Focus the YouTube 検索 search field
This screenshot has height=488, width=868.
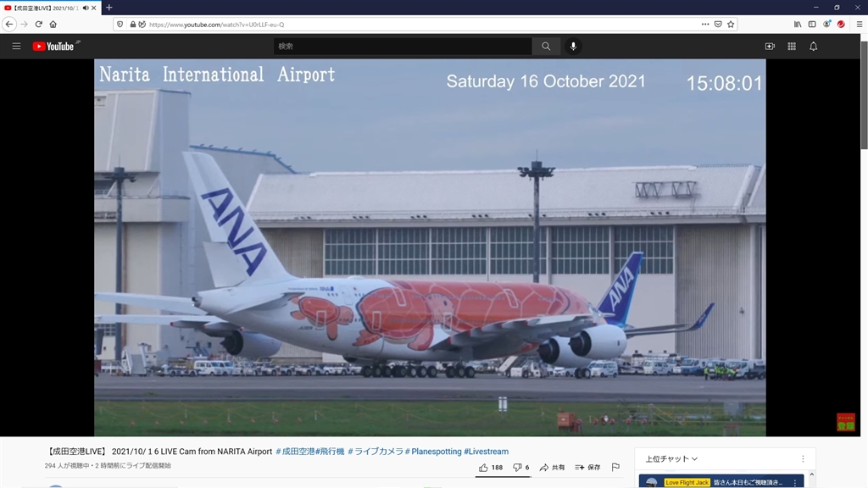403,47
